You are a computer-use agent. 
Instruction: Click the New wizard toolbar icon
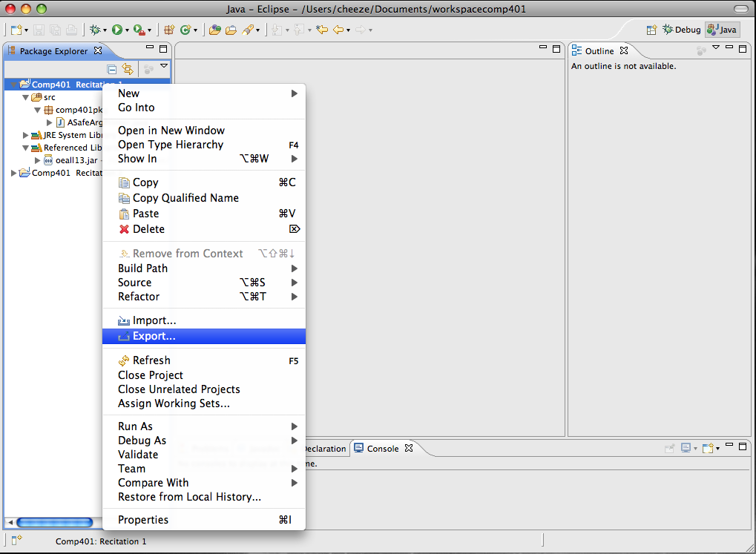click(x=16, y=30)
